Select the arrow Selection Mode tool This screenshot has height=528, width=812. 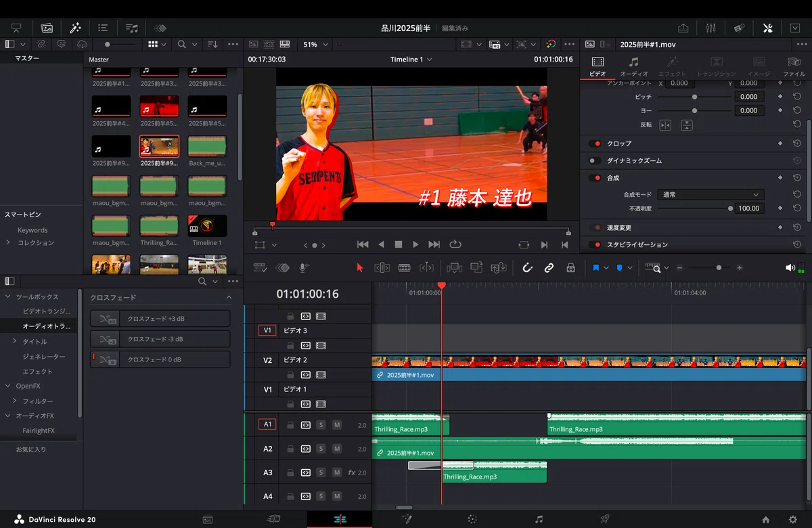click(x=359, y=267)
